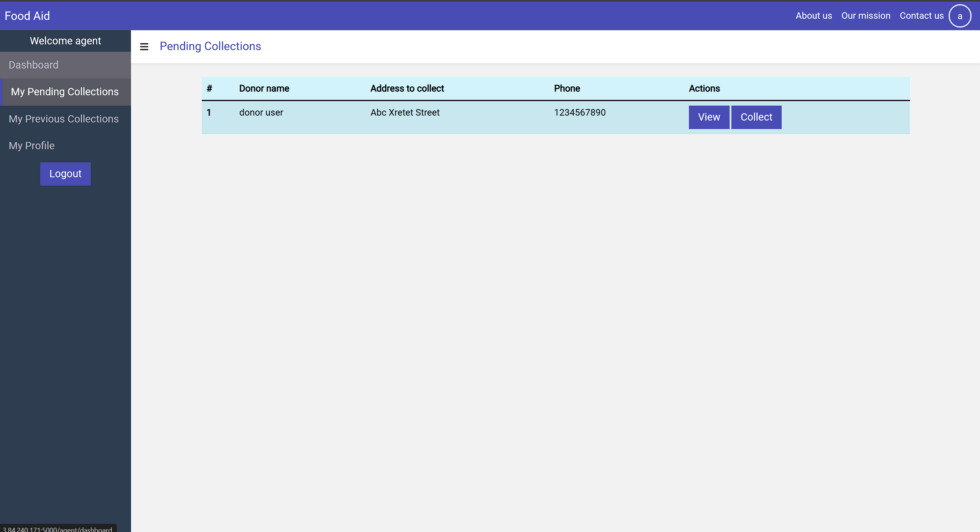The height and width of the screenshot is (532, 980).
Task: Select the Abc Xretet Street address cell
Action: pos(405,113)
